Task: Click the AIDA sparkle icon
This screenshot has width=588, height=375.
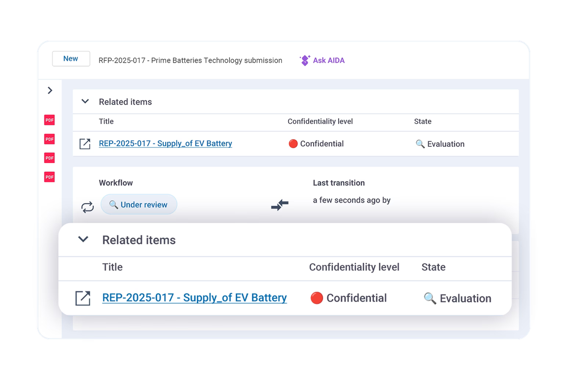Action: tap(305, 61)
